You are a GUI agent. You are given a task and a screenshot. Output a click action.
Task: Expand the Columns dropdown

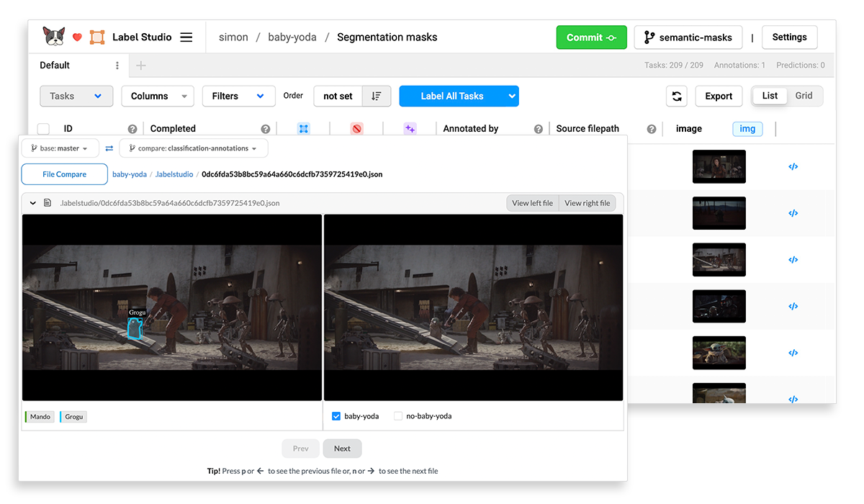pyautogui.click(x=158, y=96)
